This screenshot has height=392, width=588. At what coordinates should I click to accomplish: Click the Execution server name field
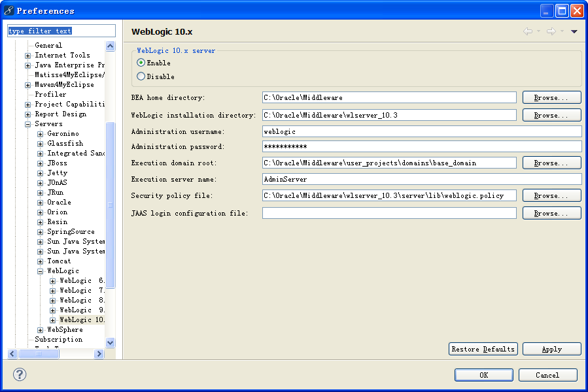pos(422,179)
